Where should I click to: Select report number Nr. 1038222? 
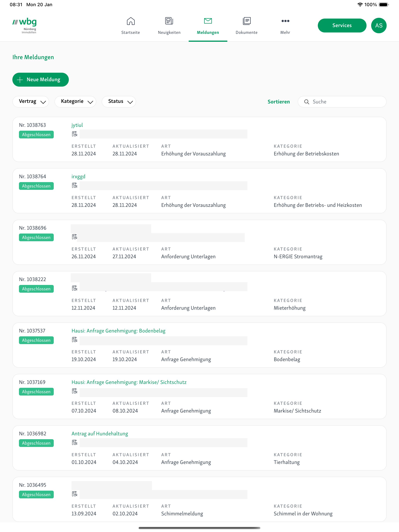(32, 280)
